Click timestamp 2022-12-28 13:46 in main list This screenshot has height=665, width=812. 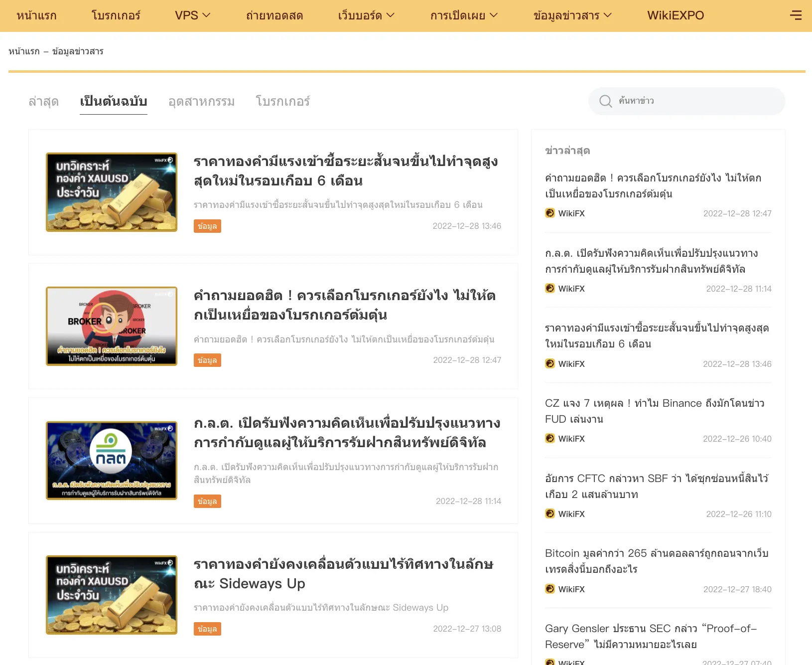(x=467, y=226)
